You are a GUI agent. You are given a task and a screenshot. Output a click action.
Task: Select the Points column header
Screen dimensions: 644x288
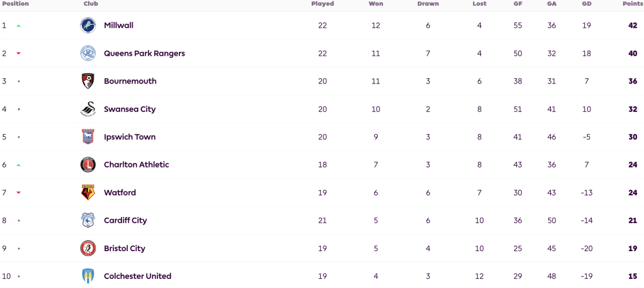[x=632, y=3]
